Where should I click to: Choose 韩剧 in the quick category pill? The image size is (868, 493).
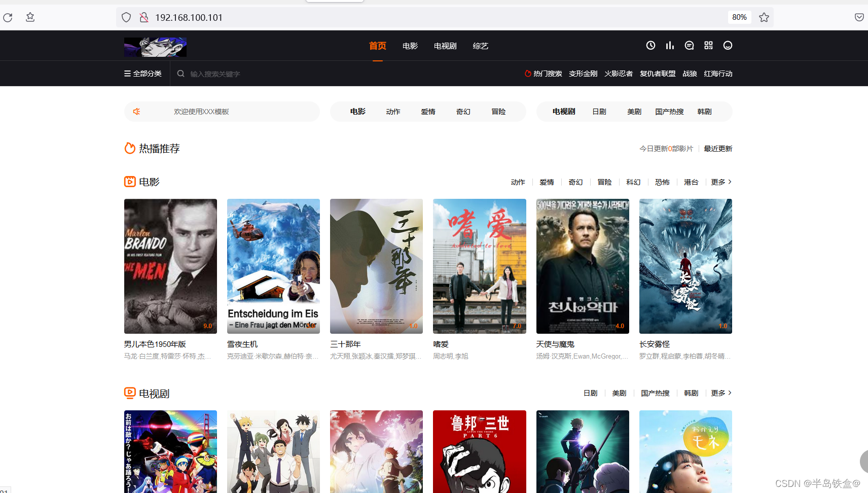[x=704, y=112]
